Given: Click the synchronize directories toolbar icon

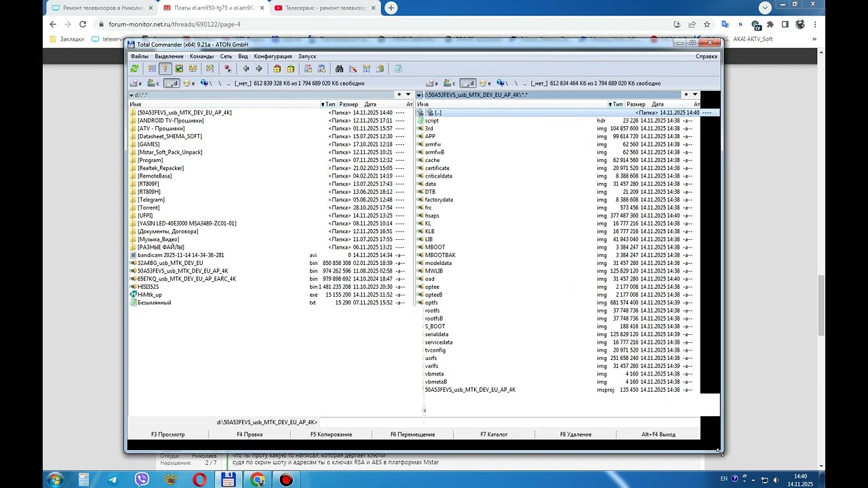Looking at the screenshot, I should point(366,68).
